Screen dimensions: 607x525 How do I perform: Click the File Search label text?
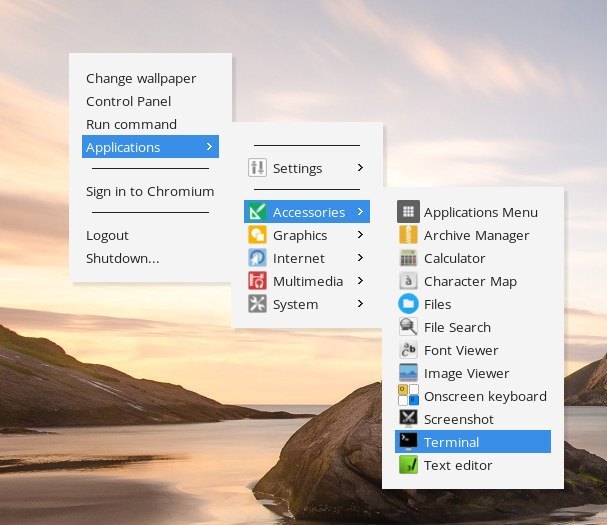point(457,328)
